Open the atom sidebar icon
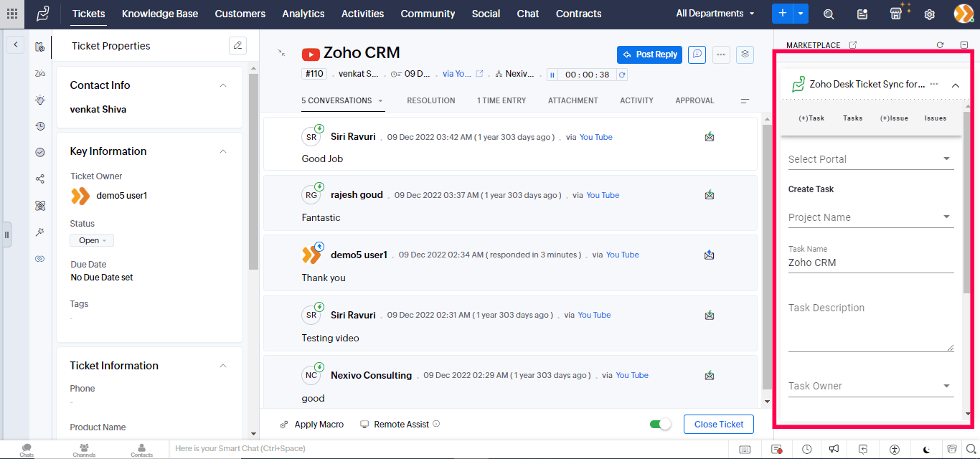Image resolution: width=980 pixels, height=459 pixels. pyautogui.click(x=40, y=206)
